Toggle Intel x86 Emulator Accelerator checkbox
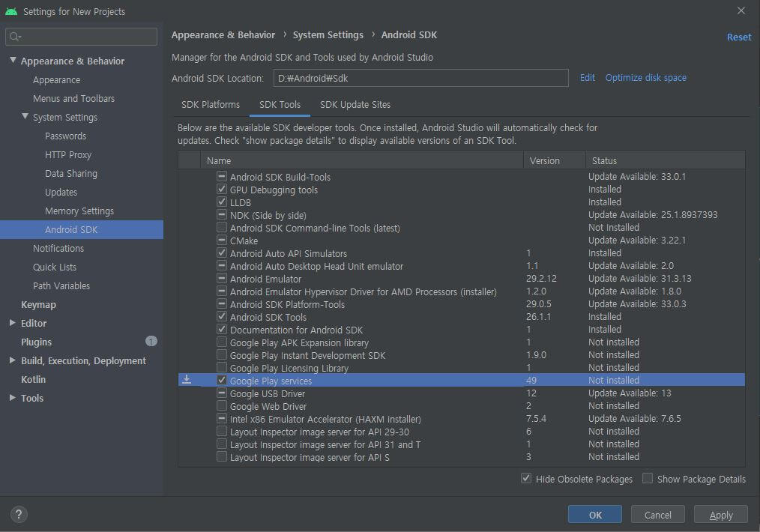 click(222, 418)
